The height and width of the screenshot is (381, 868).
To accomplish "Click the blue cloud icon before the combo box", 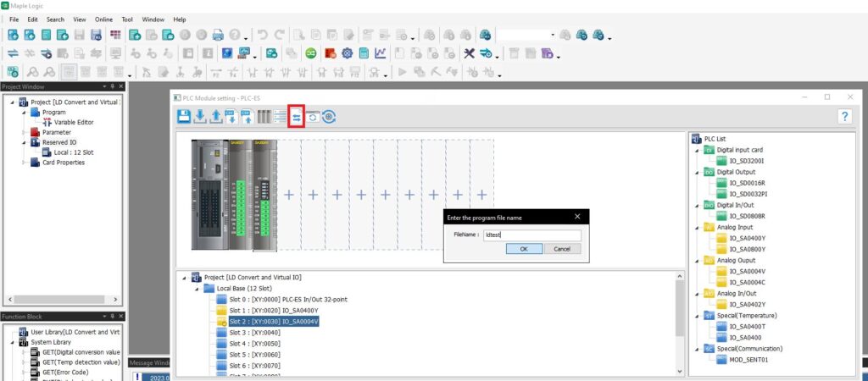I will click(486, 35).
